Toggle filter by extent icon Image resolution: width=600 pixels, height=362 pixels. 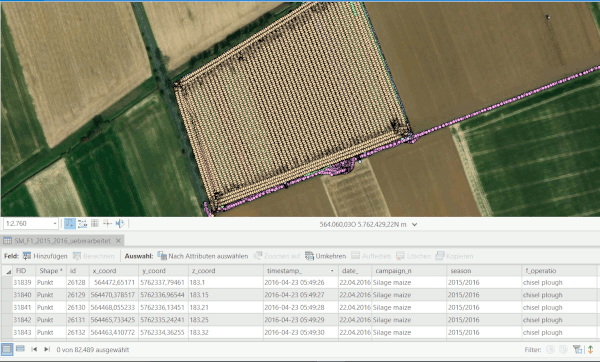pos(550,349)
